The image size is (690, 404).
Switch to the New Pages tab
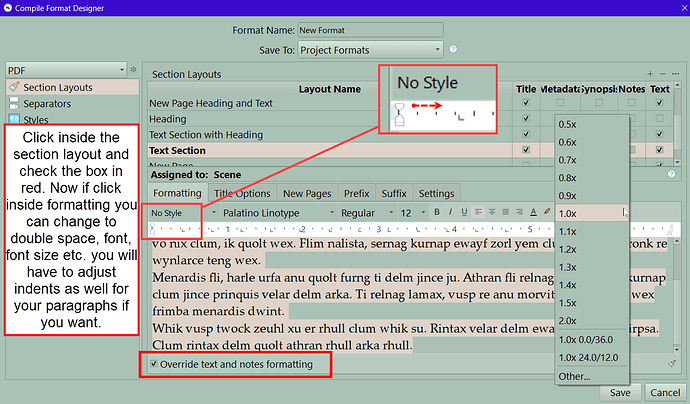(x=307, y=194)
